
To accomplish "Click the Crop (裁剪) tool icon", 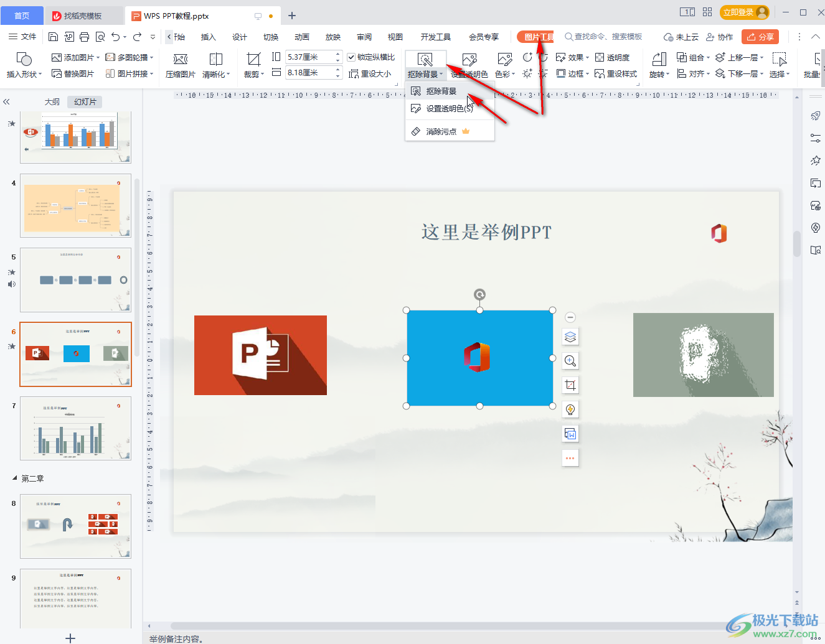I will 253,59.
